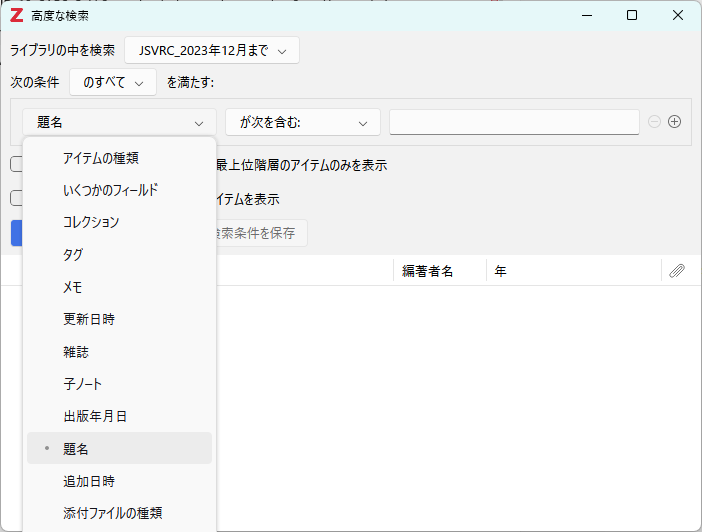The height and width of the screenshot is (532, 702).
Task: Click the plus icon to add condition
Action: tap(674, 122)
